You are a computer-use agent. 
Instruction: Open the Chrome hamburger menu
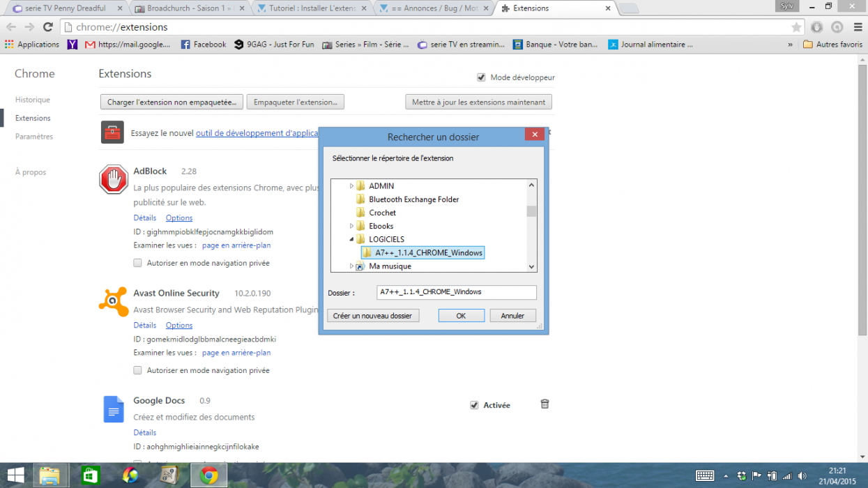[857, 27]
